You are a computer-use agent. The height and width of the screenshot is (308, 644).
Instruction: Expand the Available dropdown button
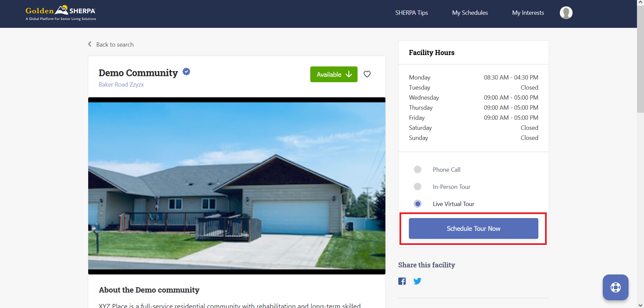334,74
